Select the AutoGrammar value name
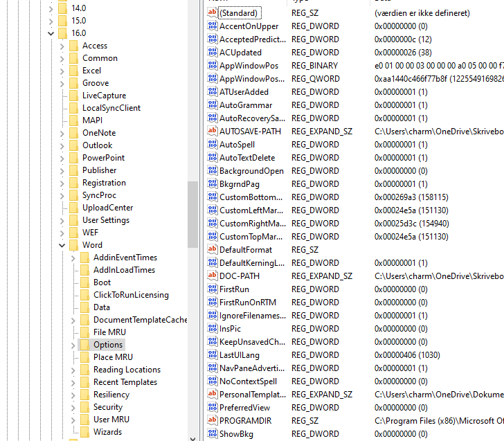Viewport: 504px width, 441px height. click(246, 105)
